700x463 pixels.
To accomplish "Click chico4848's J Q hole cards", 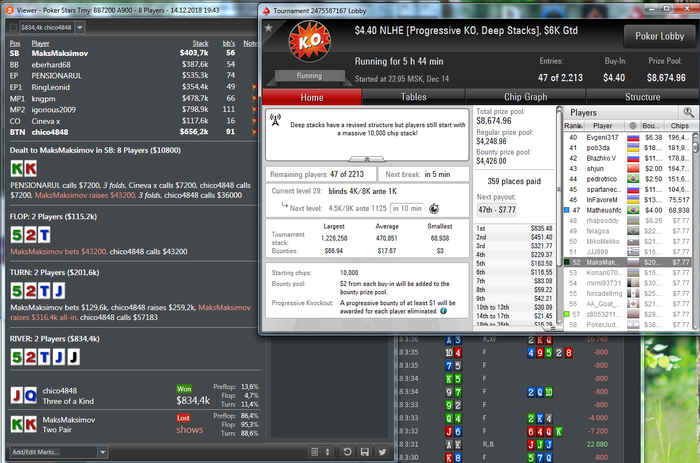I will point(24,395).
